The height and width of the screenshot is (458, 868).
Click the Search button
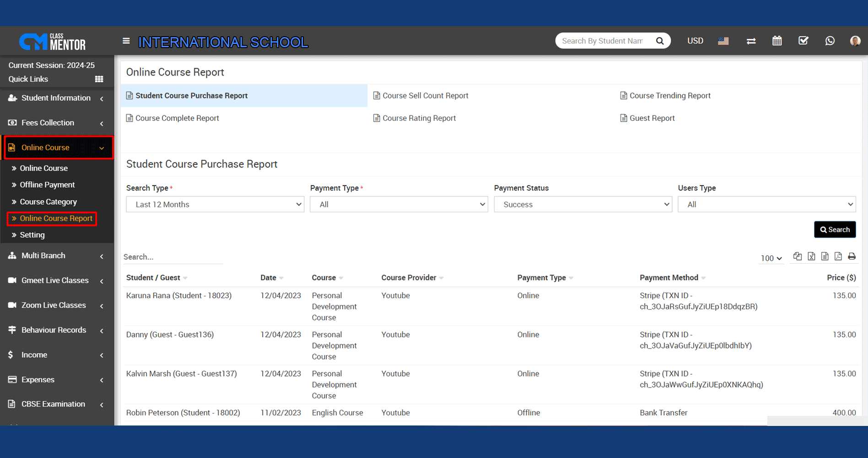coord(835,229)
